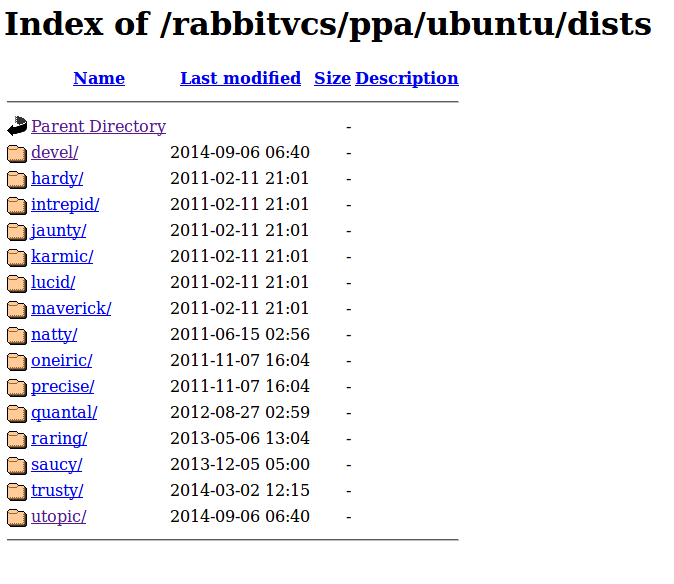
Task: Go up via Parent Directory link
Action: tap(98, 126)
